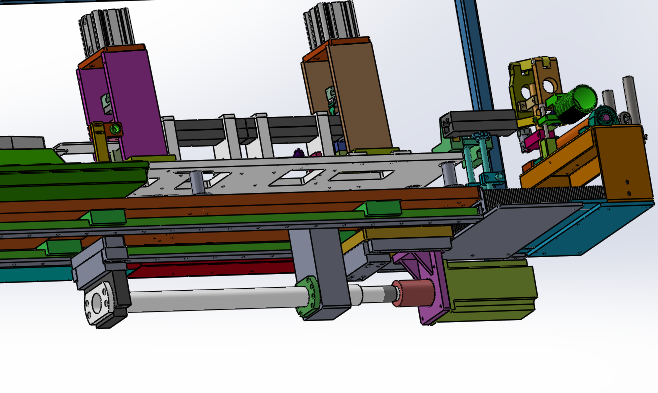Click the bright green cylindrical motor
The image size is (658, 393).
coord(577,102)
